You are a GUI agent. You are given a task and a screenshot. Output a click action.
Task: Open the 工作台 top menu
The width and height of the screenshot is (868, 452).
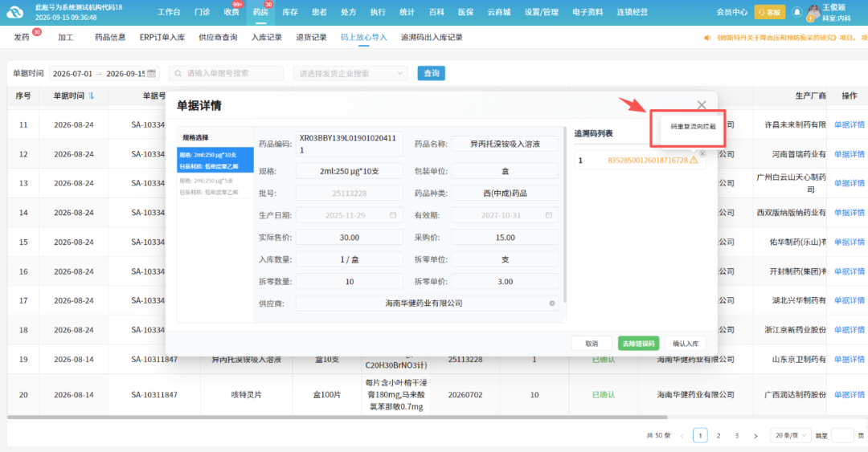tap(169, 12)
